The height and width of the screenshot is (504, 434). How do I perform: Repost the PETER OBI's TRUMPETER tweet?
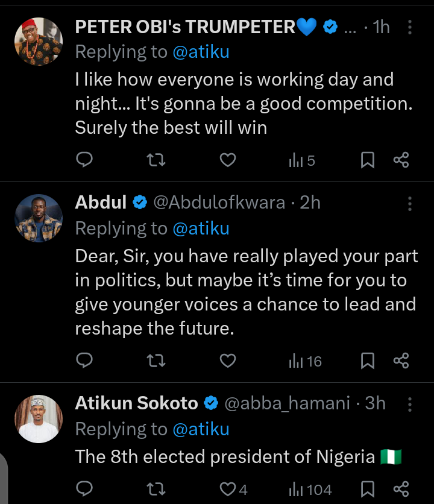pos(156,160)
